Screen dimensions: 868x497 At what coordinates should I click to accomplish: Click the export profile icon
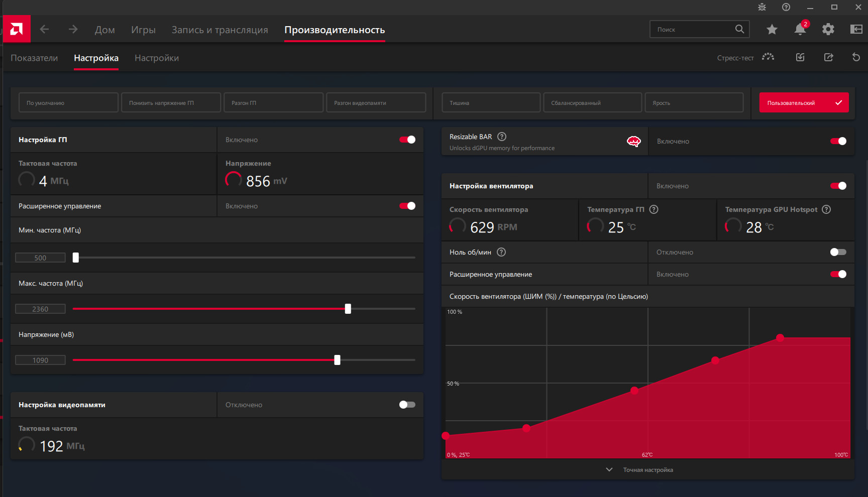coord(829,57)
